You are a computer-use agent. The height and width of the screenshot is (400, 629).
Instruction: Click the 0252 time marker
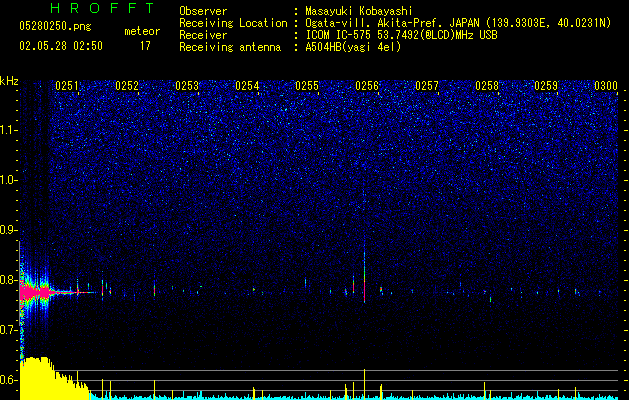127,86
